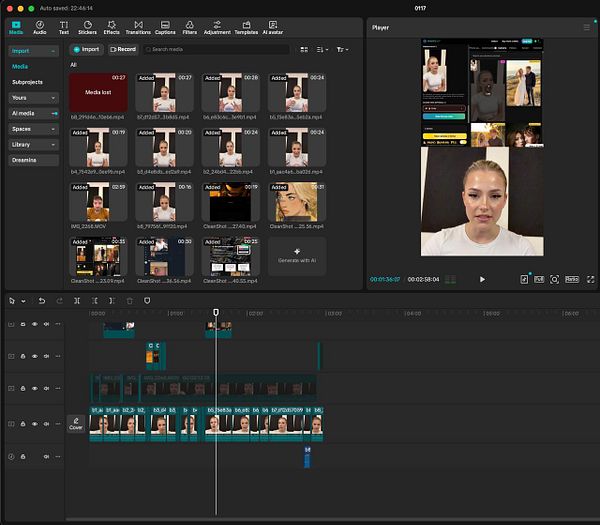This screenshot has height=525, width=600.
Task: Hide the main track beside Cover
Action: click(34, 424)
